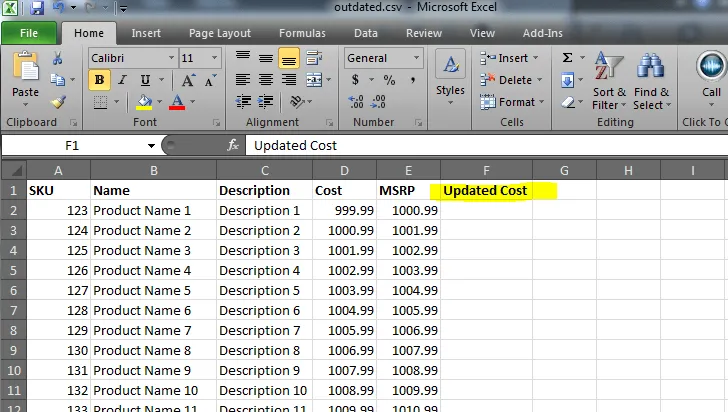Toggle Bottom Align for cell
Image resolution: width=728 pixels, height=412 pixels.
point(288,58)
